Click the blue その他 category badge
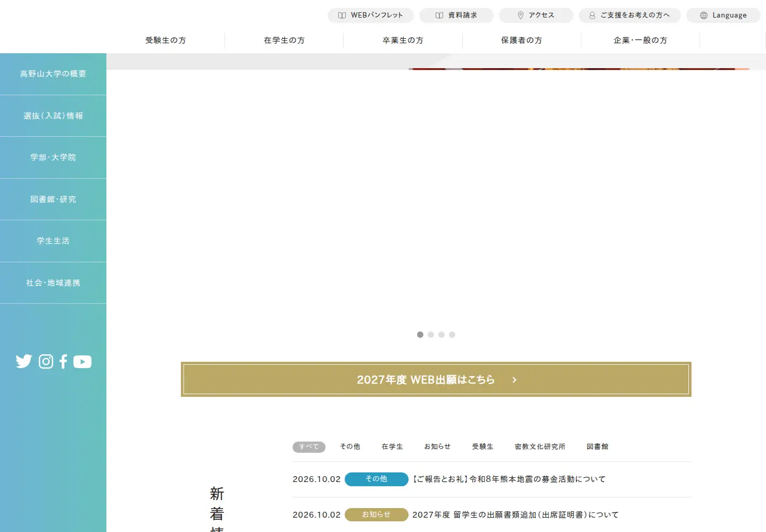This screenshot has height=532, width=766. pos(377,479)
